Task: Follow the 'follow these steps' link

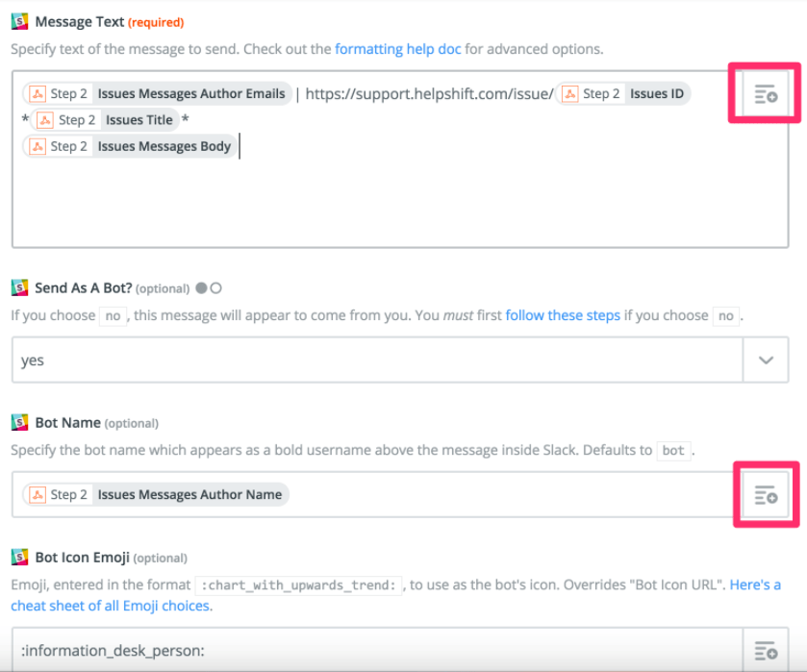Action: 563,315
